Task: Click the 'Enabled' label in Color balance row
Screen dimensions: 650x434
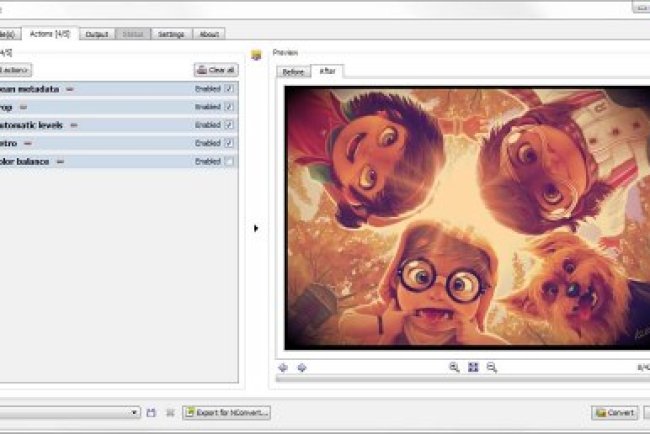Action: click(x=208, y=161)
